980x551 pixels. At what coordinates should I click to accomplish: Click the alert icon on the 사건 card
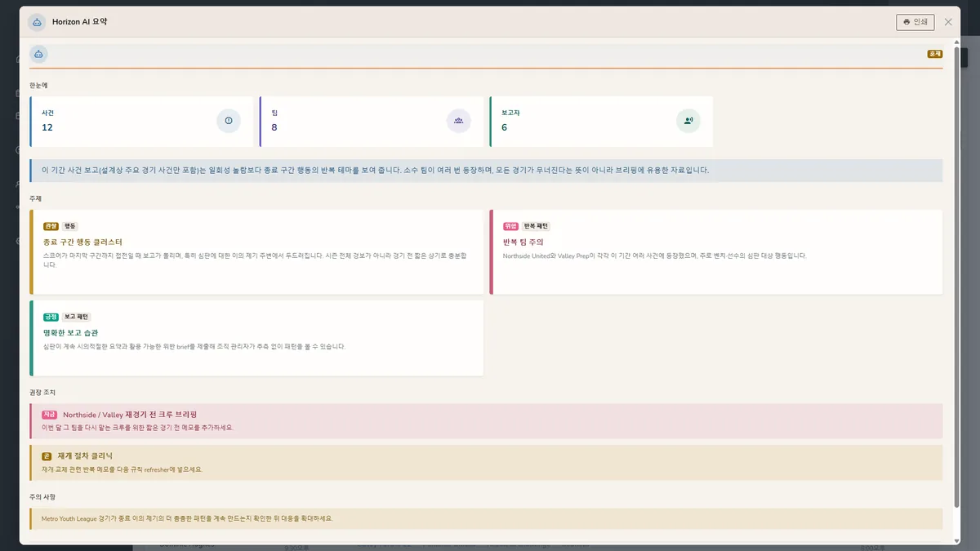point(229,121)
